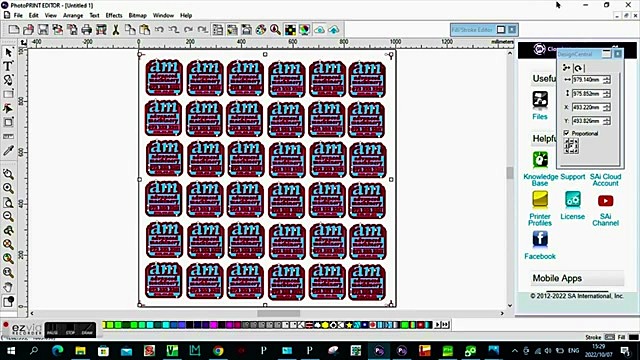Click the magnifier icon in top toolbar
Viewport: 640px width, 360px height.
click(x=275, y=30)
